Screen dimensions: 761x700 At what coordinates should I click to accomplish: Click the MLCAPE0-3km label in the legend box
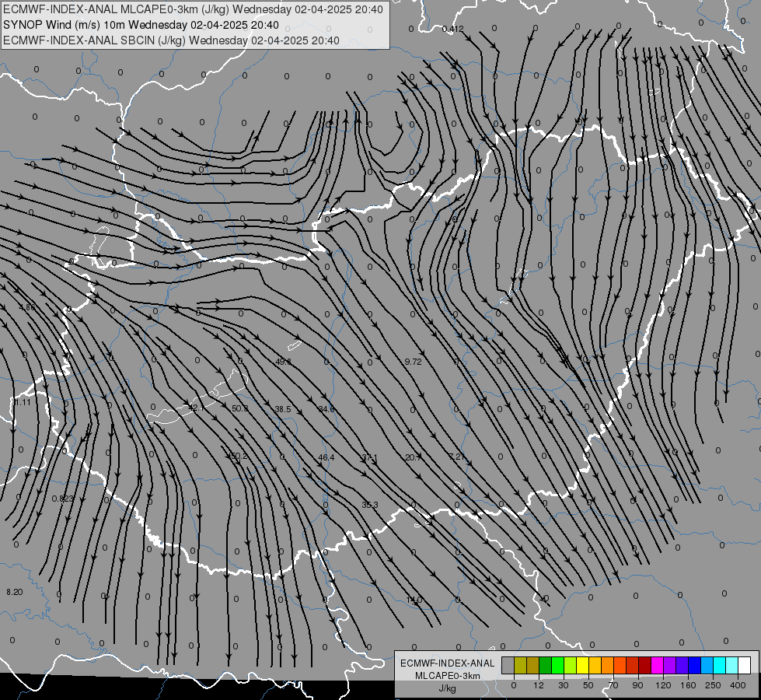[448, 676]
